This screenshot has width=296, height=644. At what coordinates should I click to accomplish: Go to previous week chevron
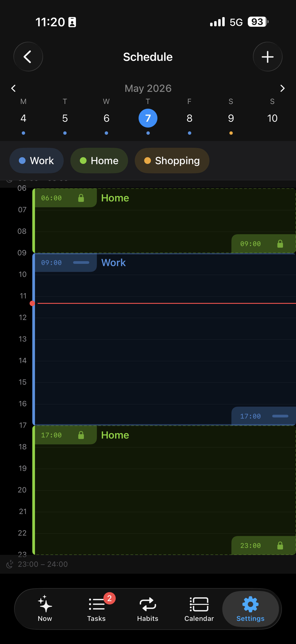13,88
